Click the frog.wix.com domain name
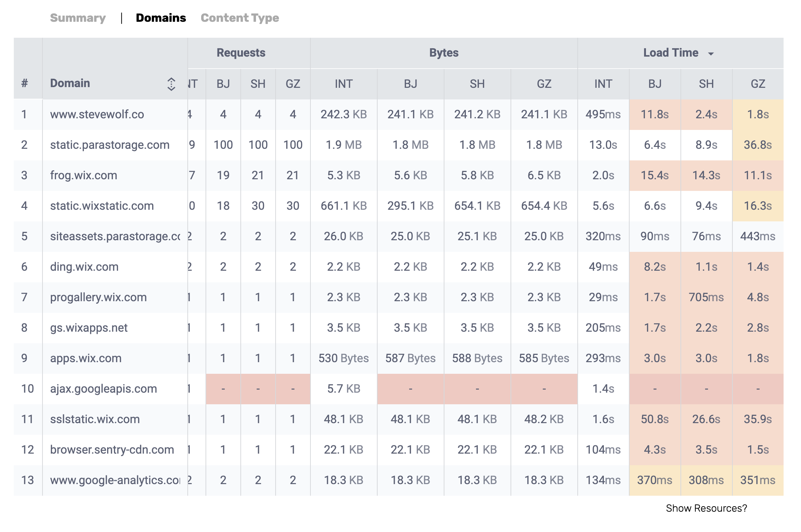The height and width of the screenshot is (532, 801). (84, 175)
